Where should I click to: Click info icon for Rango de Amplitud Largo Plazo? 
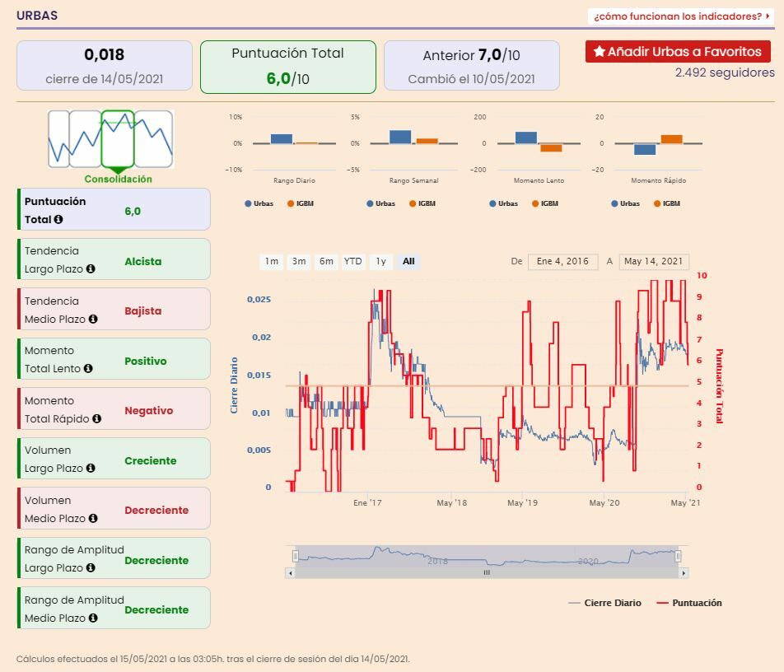coord(91,568)
